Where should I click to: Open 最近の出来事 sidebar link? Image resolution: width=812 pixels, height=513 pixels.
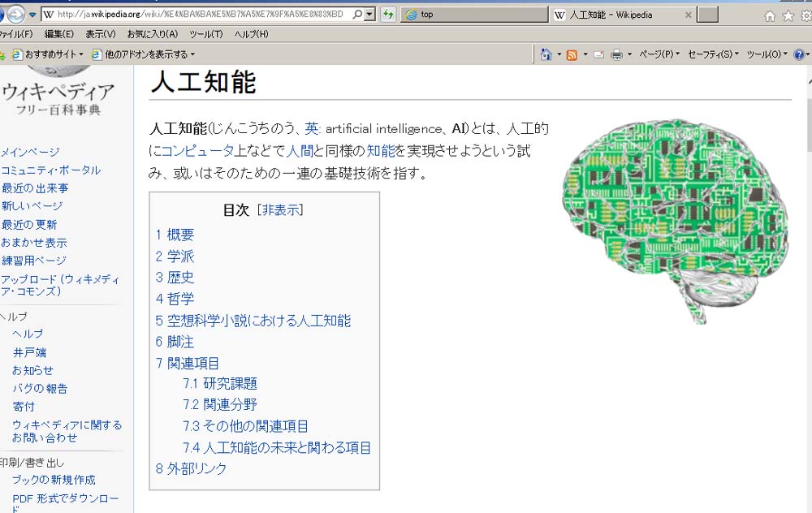[35, 188]
